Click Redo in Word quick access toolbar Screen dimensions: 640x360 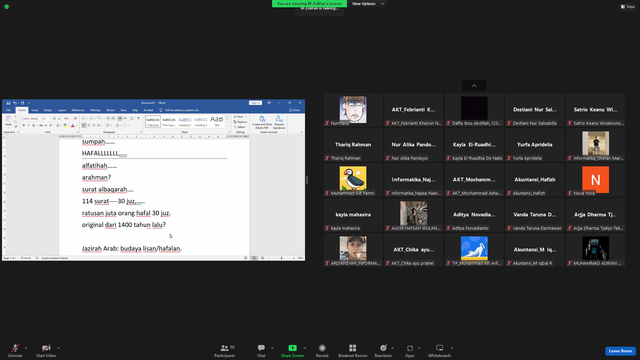click(x=22, y=103)
